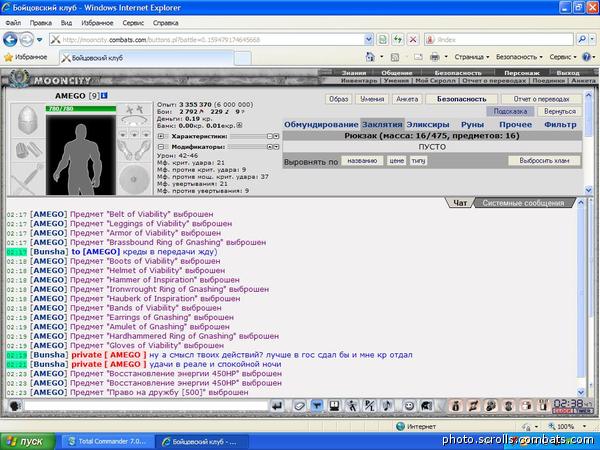Toggle the bank details plus box

(x=240, y=126)
